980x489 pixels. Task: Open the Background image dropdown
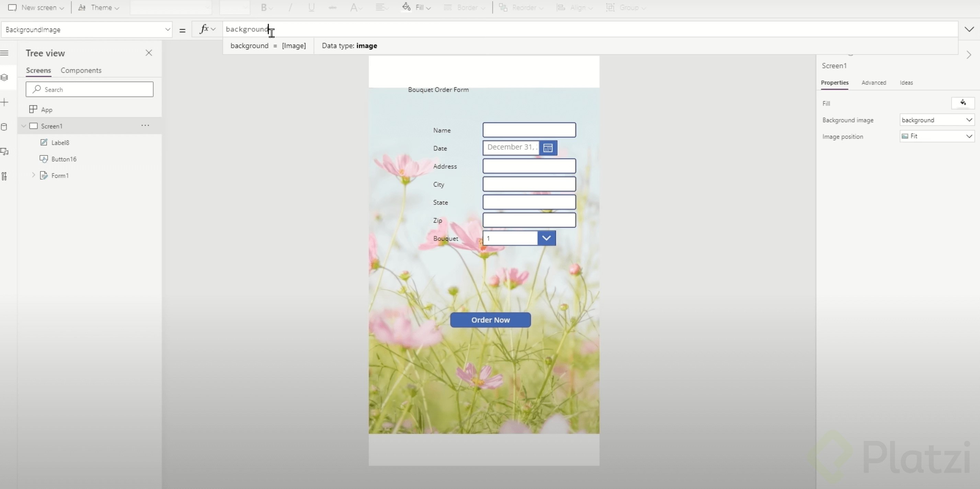point(937,120)
